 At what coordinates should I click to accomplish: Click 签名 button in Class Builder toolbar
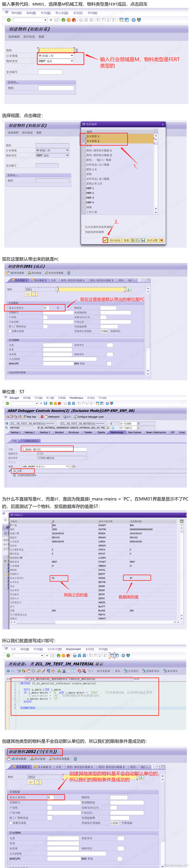click(x=118, y=671)
